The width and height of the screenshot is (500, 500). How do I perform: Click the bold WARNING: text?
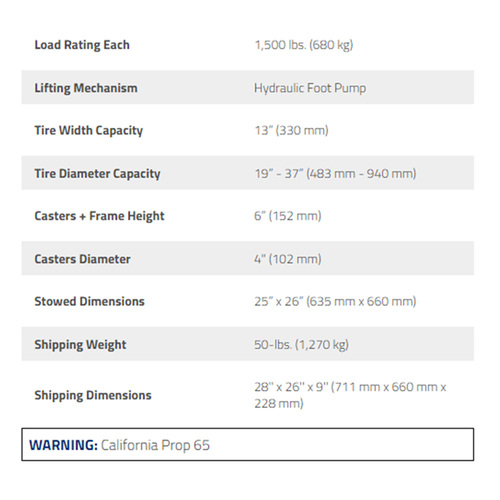coord(63,445)
